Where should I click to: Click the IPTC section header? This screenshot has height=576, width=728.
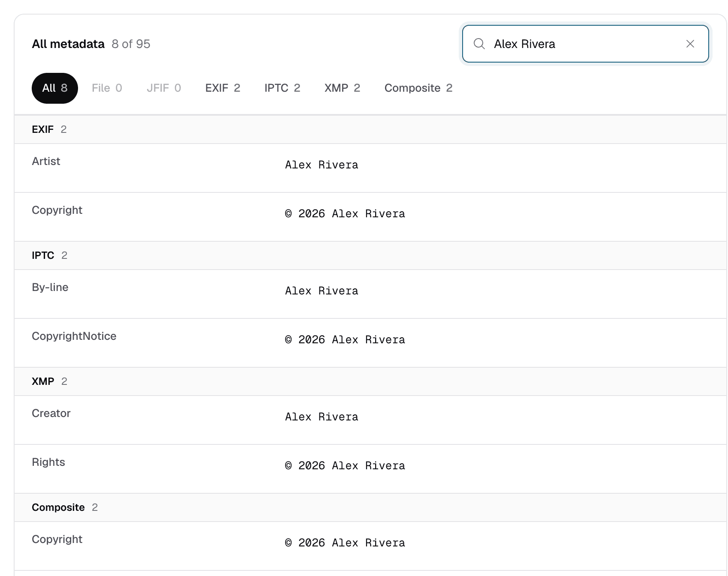pos(370,255)
